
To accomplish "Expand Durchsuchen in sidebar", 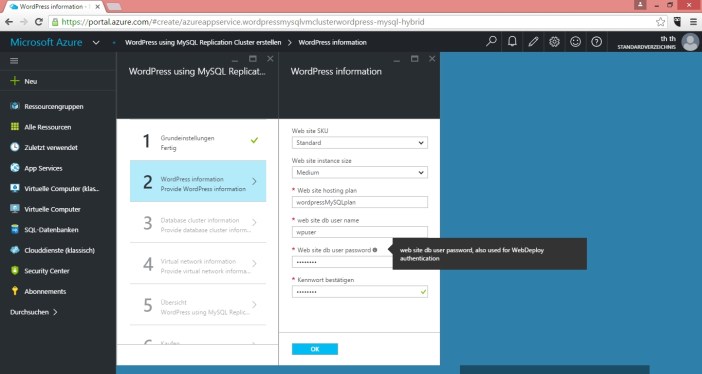I will pos(34,312).
